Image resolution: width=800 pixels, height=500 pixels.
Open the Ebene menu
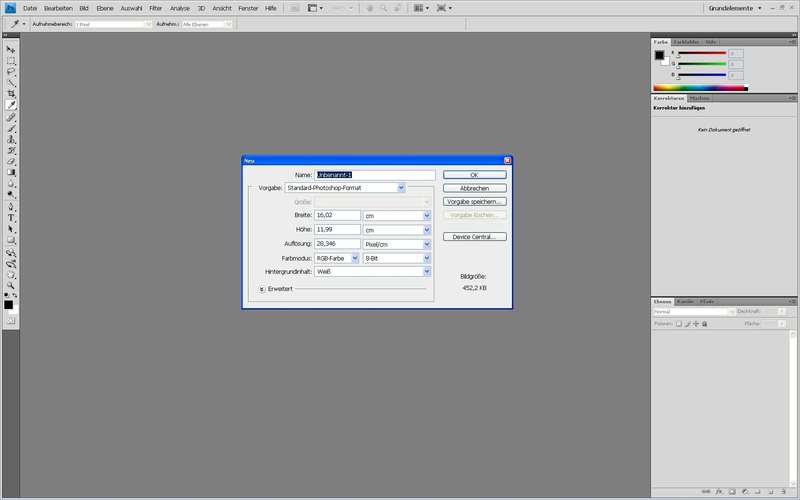(105, 7)
